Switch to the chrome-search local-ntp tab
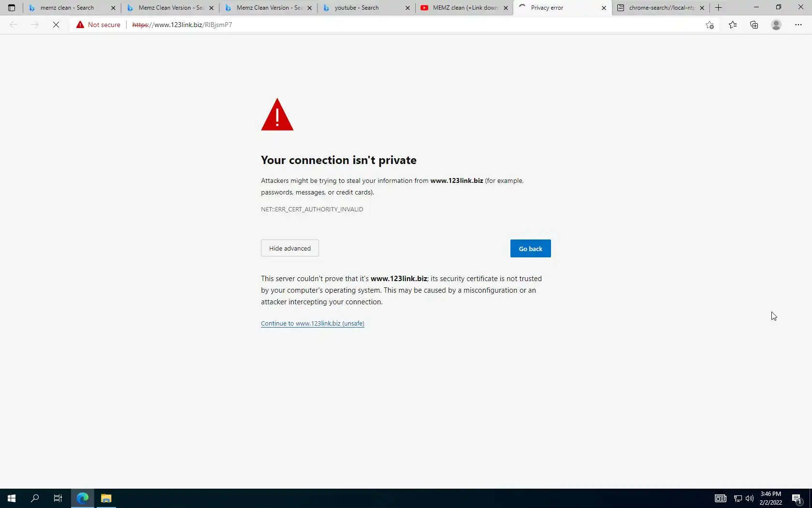Image resolution: width=812 pixels, height=508 pixels. click(660, 8)
